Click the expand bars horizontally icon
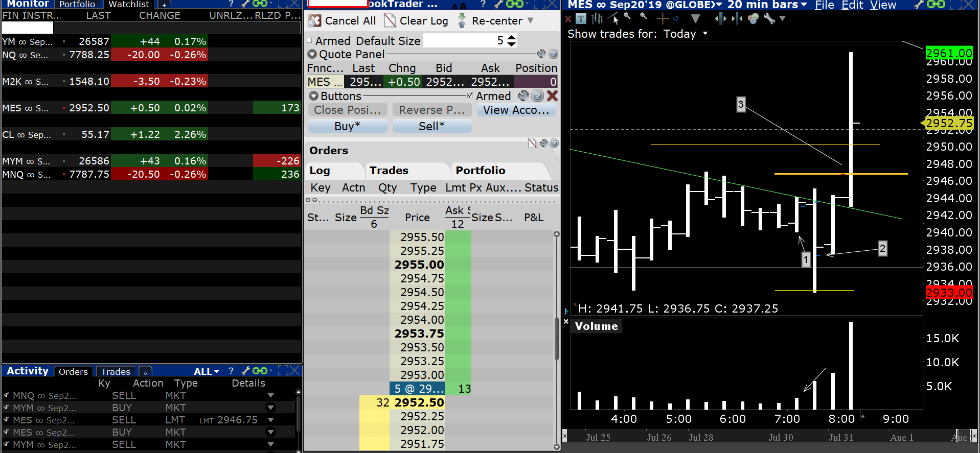 pyautogui.click(x=721, y=19)
